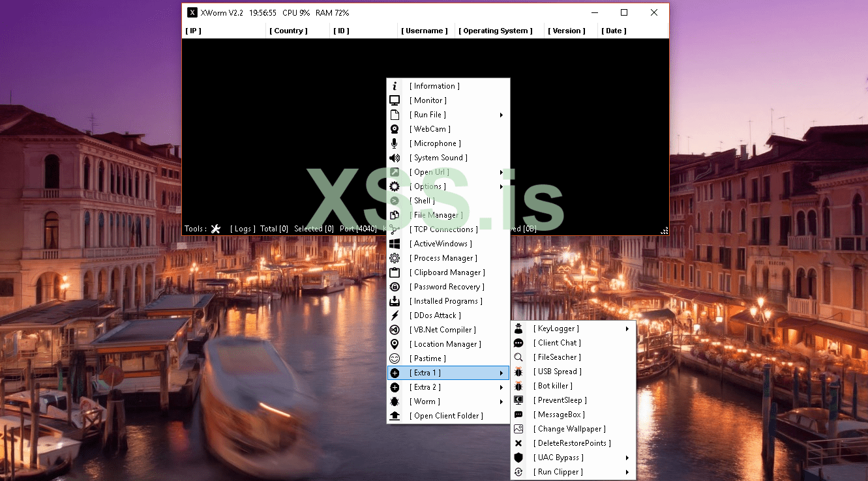The height and width of the screenshot is (481, 868).
Task: Choose the [ DDos Attack ] menu entry
Action: (448, 315)
